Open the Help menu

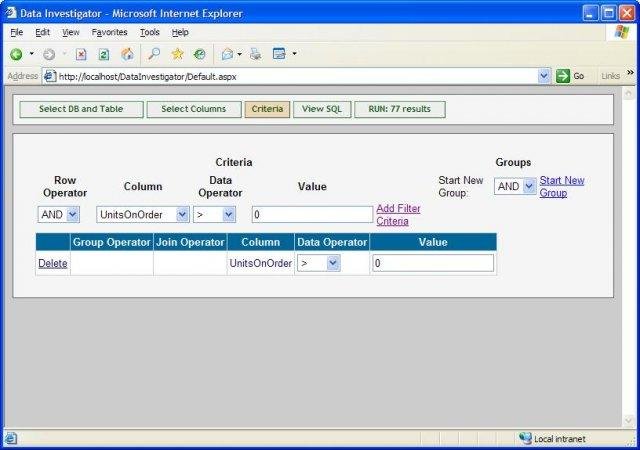tap(180, 32)
